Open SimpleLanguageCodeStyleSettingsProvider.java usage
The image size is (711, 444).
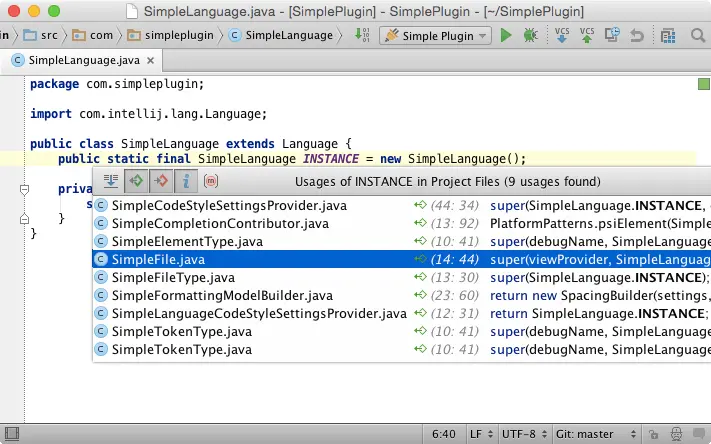point(402,313)
